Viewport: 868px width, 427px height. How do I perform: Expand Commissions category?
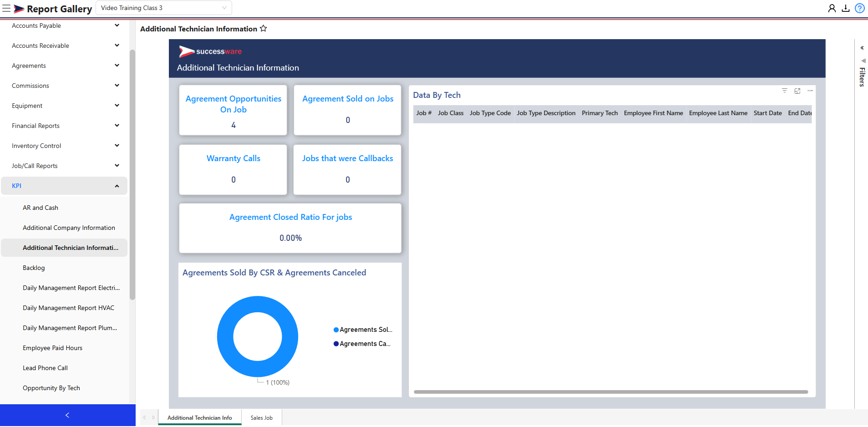[64, 86]
